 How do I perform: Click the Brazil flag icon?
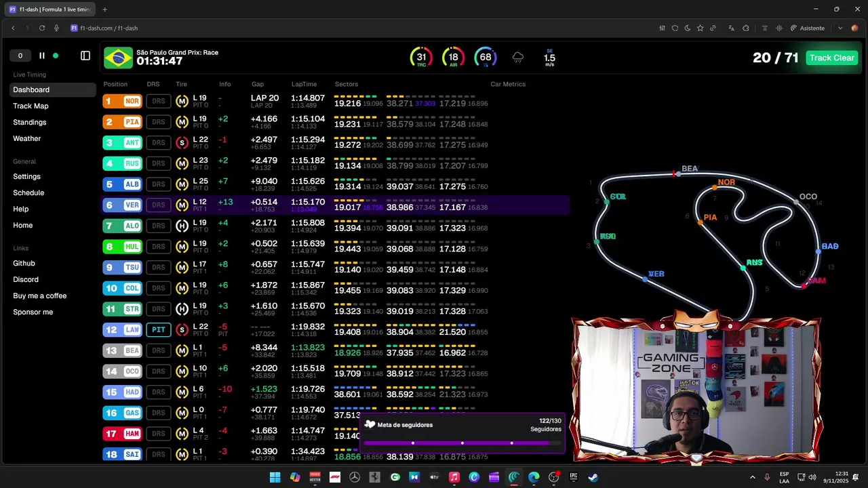118,58
